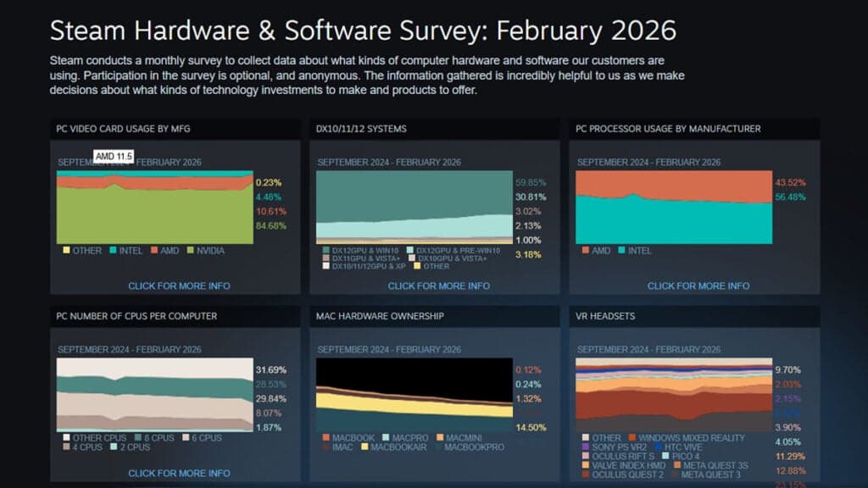Screen dimensions: 868x488
Task: Click the OCULUS QUEST 2 legend marker
Action: pyautogui.click(x=585, y=474)
